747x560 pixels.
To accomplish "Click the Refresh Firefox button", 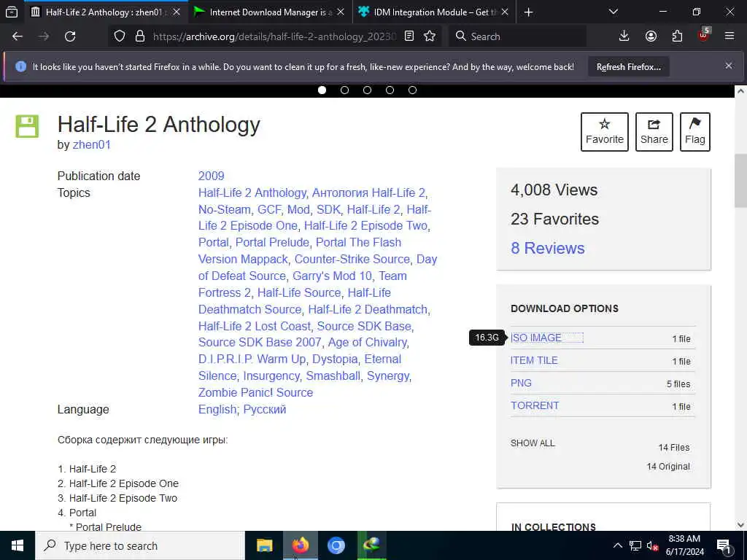I will click(x=628, y=66).
